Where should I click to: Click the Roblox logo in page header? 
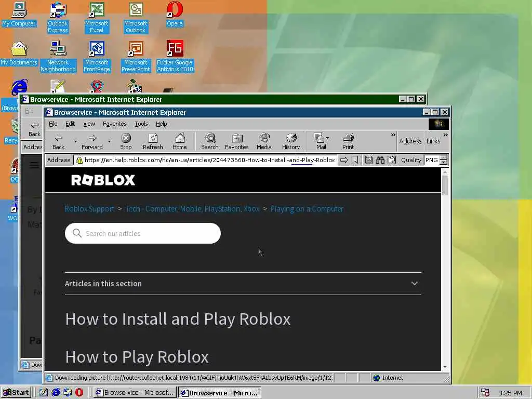103,180
